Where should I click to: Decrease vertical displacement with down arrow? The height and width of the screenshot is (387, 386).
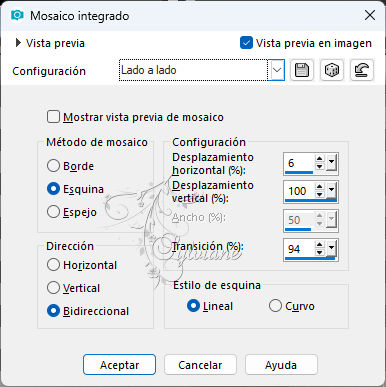pyautogui.click(x=320, y=195)
